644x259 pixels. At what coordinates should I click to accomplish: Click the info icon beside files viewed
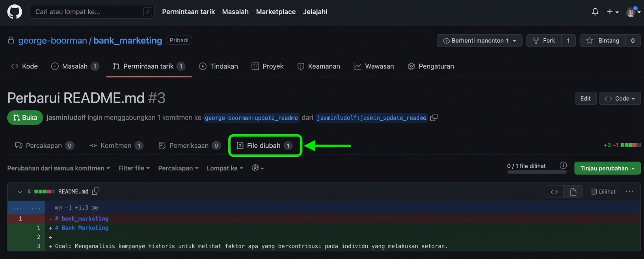coord(563,165)
